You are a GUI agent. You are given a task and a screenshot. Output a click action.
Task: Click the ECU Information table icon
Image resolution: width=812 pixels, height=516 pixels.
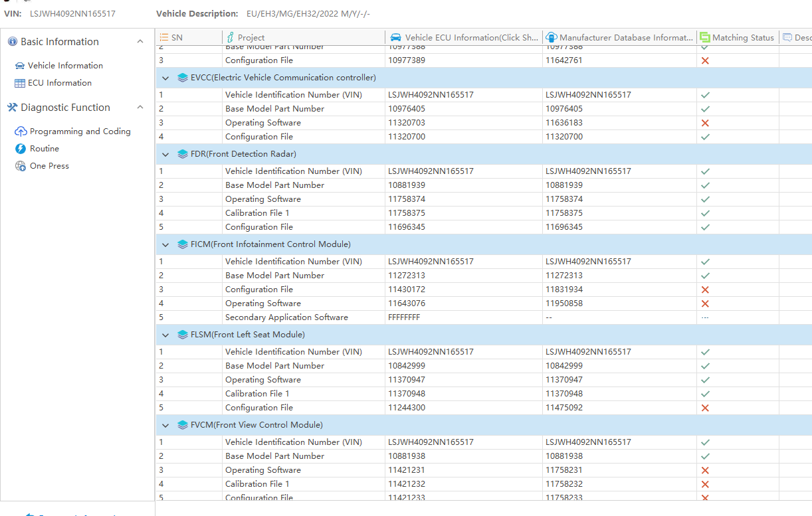click(x=20, y=83)
